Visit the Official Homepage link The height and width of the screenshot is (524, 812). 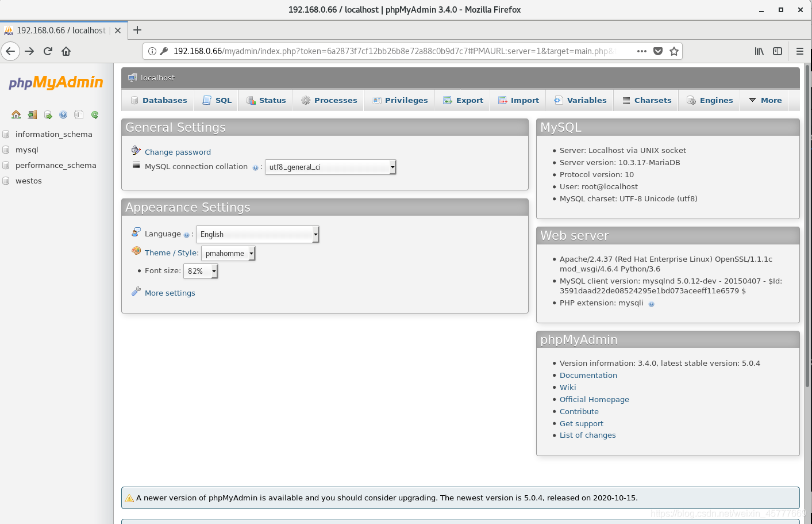(594, 399)
